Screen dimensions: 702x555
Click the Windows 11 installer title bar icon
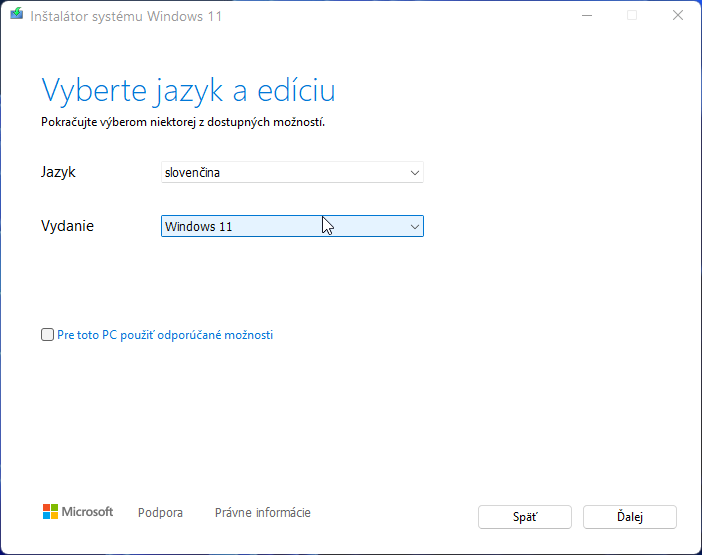pyautogui.click(x=17, y=14)
